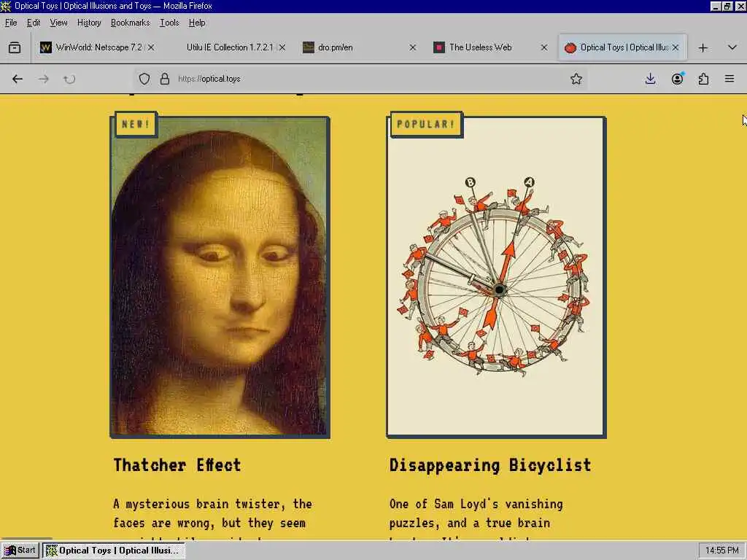Open the Tools menu
The image size is (747, 560).
pyautogui.click(x=169, y=23)
